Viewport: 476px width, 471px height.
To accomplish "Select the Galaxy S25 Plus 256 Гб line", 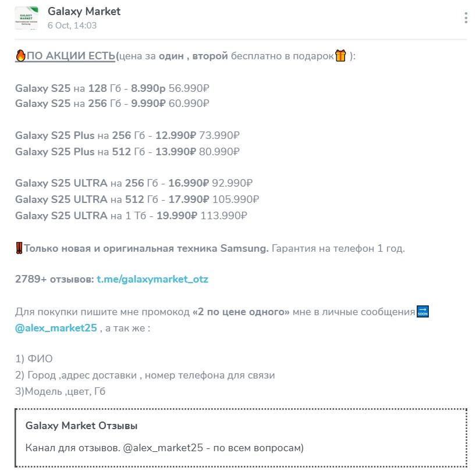I will coord(127,135).
